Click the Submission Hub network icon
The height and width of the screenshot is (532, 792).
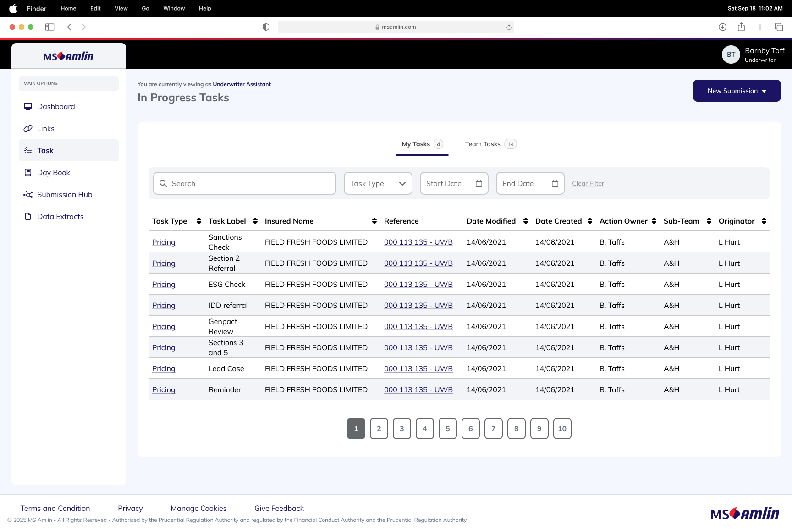pyautogui.click(x=28, y=194)
